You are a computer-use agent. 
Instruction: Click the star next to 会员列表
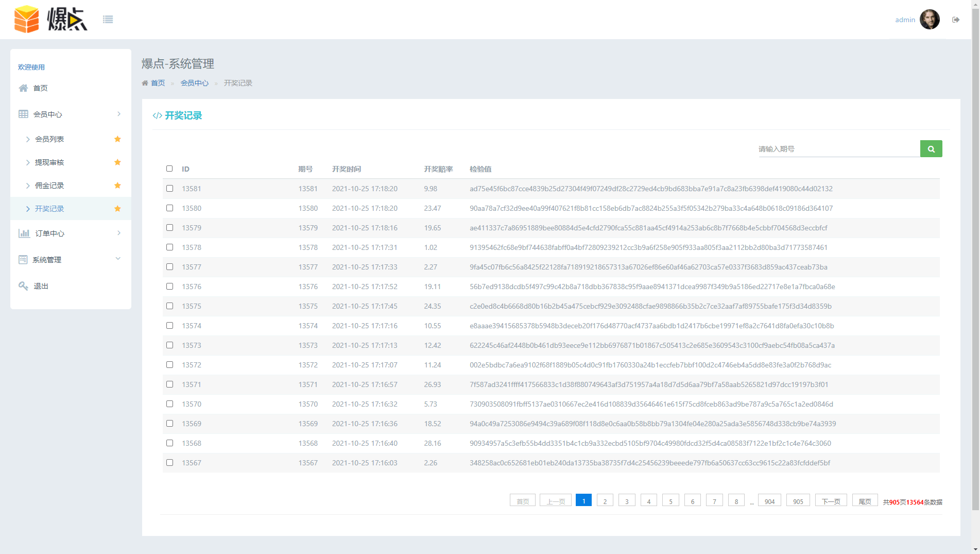pyautogui.click(x=117, y=139)
